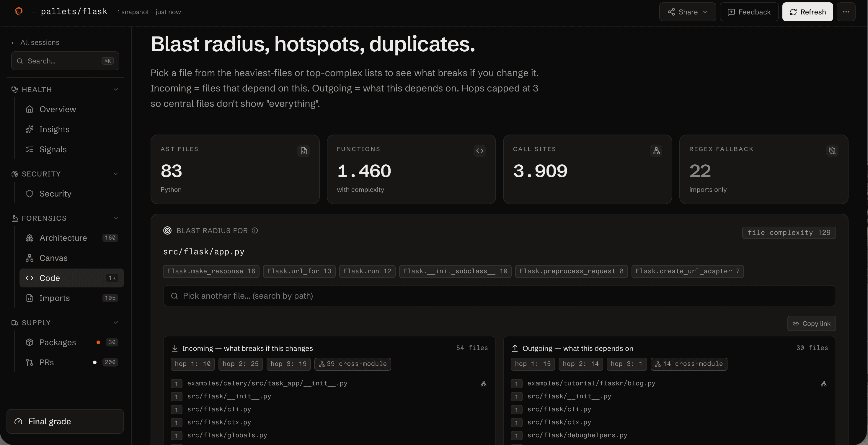Open the Insights page
The height and width of the screenshot is (445, 868).
tap(71, 129)
